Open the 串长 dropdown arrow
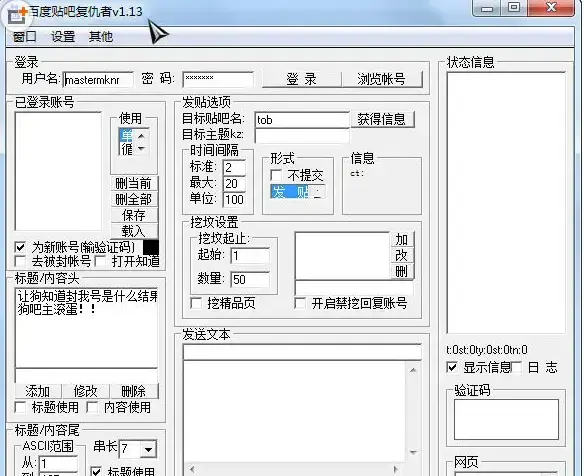This screenshot has width=584, height=476. point(148,449)
